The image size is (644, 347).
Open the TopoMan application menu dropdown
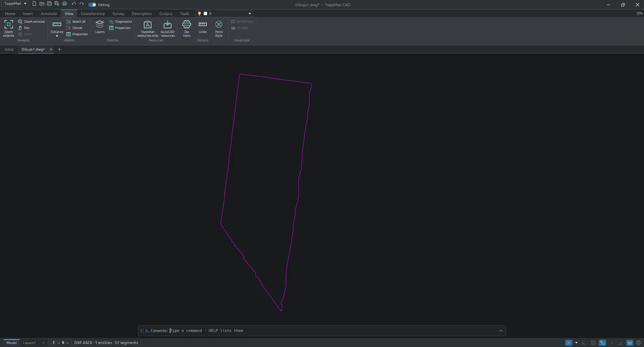click(x=15, y=4)
